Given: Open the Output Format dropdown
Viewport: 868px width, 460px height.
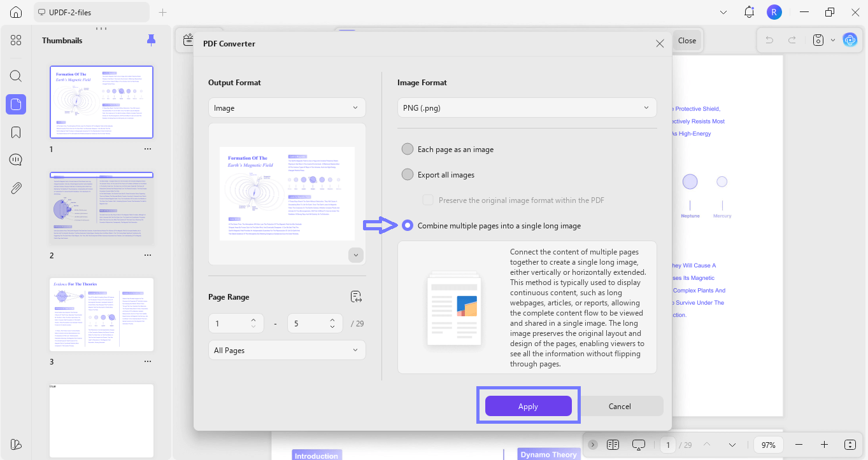Looking at the screenshot, I should click(287, 107).
